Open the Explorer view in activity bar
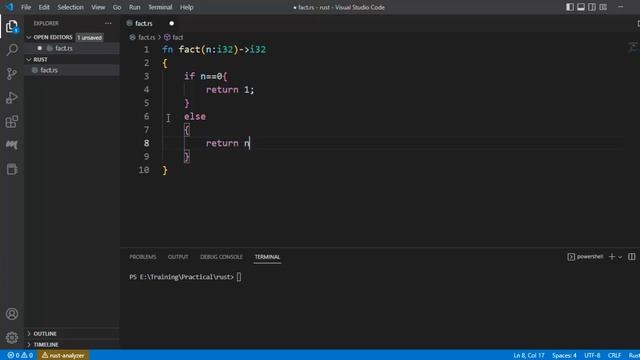This screenshot has height=360, width=640. click(12, 27)
